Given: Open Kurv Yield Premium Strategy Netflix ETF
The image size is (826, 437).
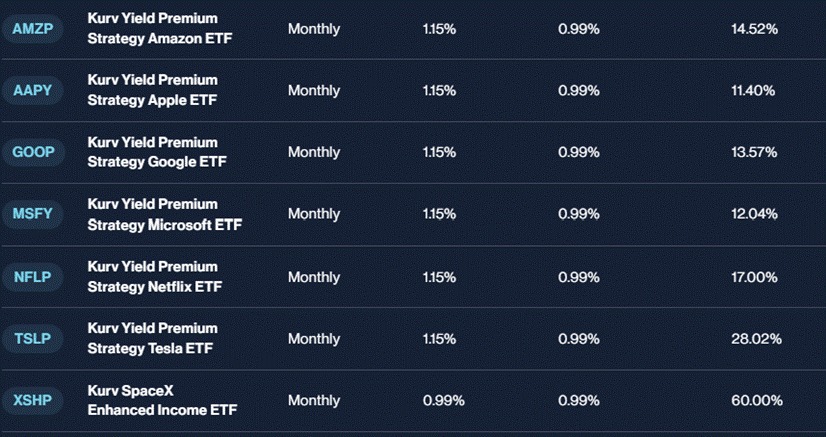Looking at the screenshot, I should (155, 277).
